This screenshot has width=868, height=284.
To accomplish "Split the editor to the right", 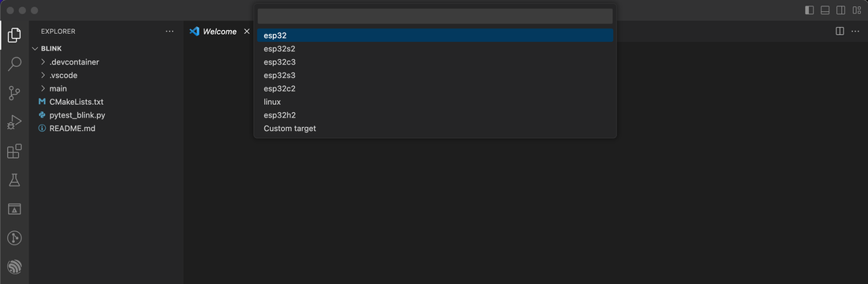I will [x=840, y=32].
